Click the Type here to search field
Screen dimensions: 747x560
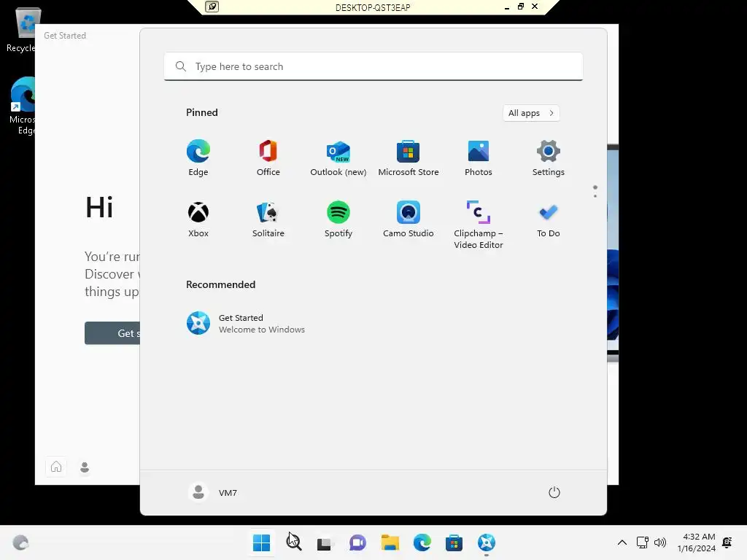[373, 66]
